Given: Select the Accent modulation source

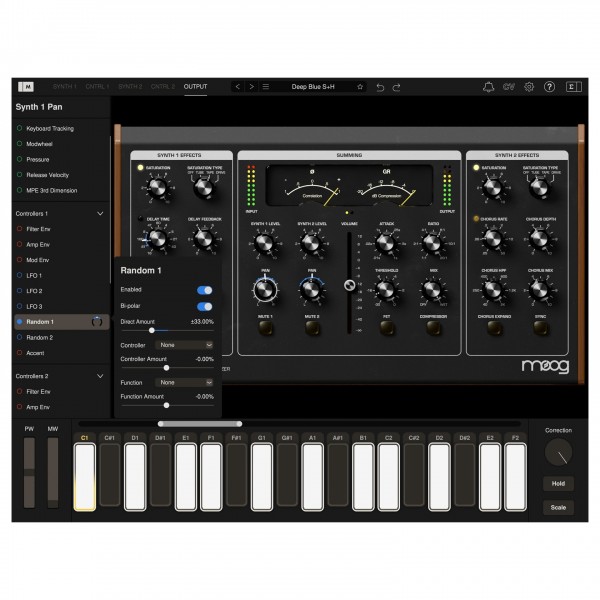Looking at the screenshot, I should [x=61, y=353].
